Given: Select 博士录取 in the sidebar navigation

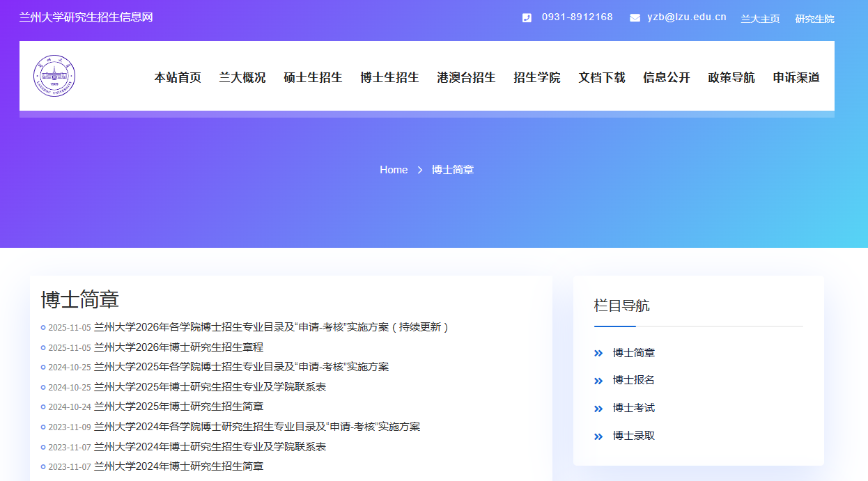Looking at the screenshot, I should tap(633, 436).
